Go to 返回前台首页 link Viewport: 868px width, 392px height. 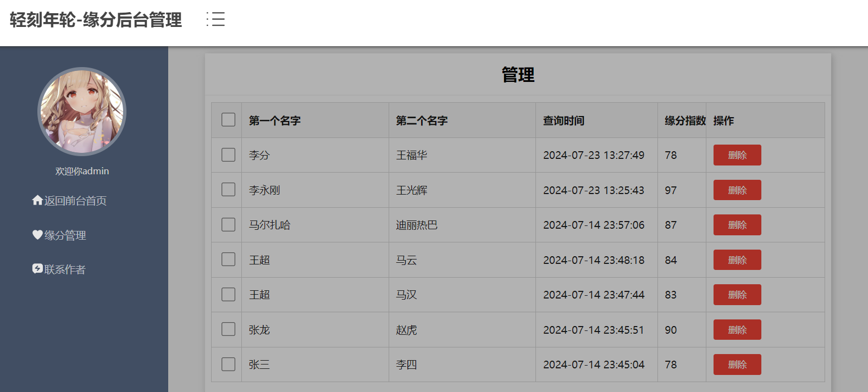[75, 201]
